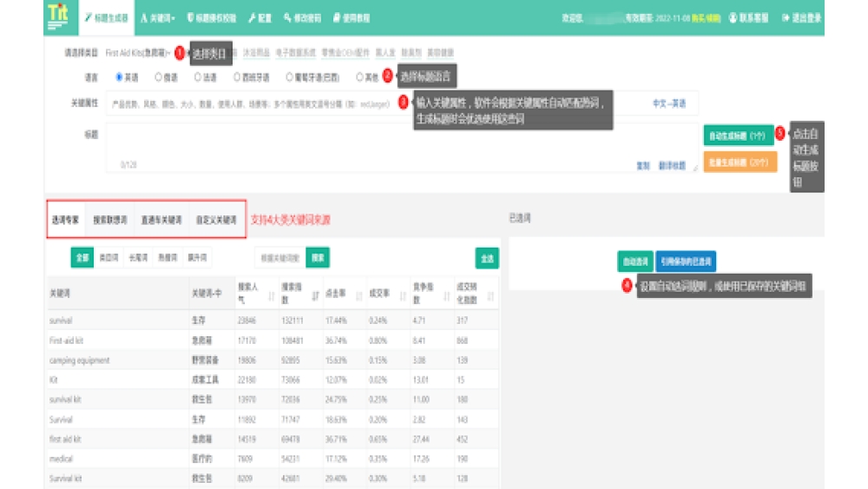Sort by 竞争指数 column arrows
The width and height of the screenshot is (868, 489).
coord(446,296)
